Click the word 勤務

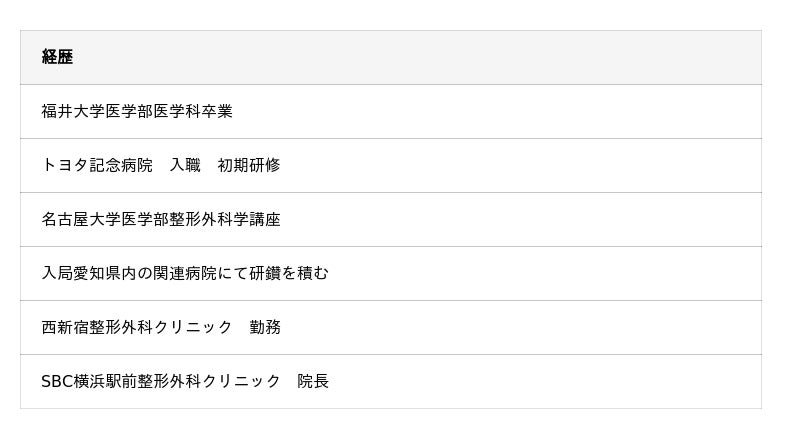[x=265, y=327]
